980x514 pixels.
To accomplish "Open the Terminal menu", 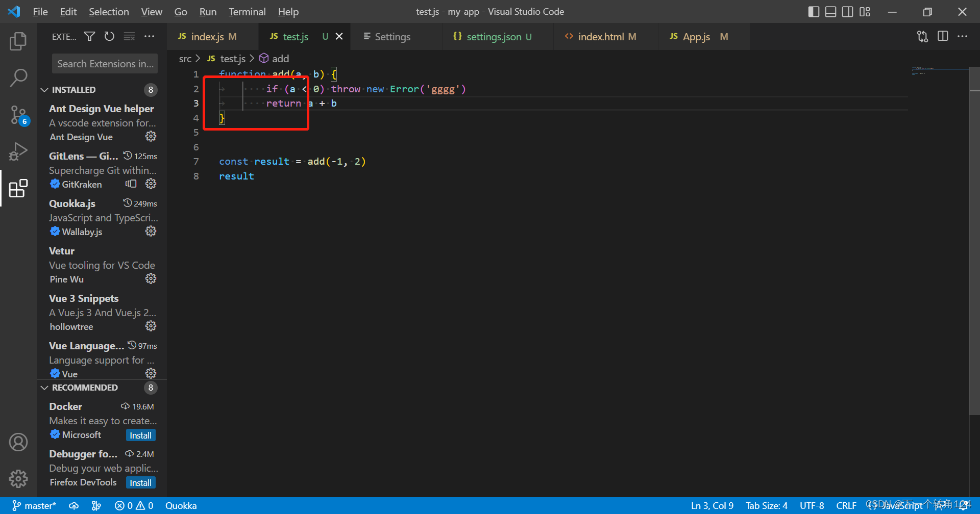I will pyautogui.click(x=247, y=12).
